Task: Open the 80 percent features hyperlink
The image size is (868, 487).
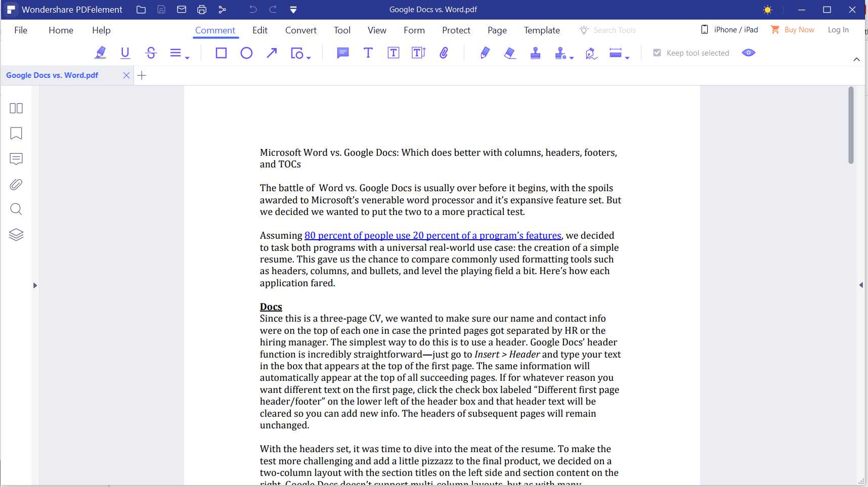Action: tap(432, 235)
